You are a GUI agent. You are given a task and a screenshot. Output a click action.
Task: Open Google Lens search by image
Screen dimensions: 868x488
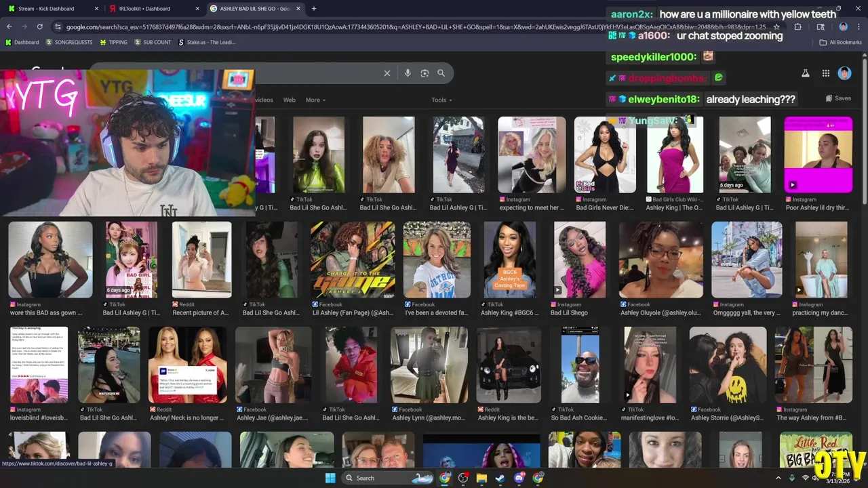(425, 73)
